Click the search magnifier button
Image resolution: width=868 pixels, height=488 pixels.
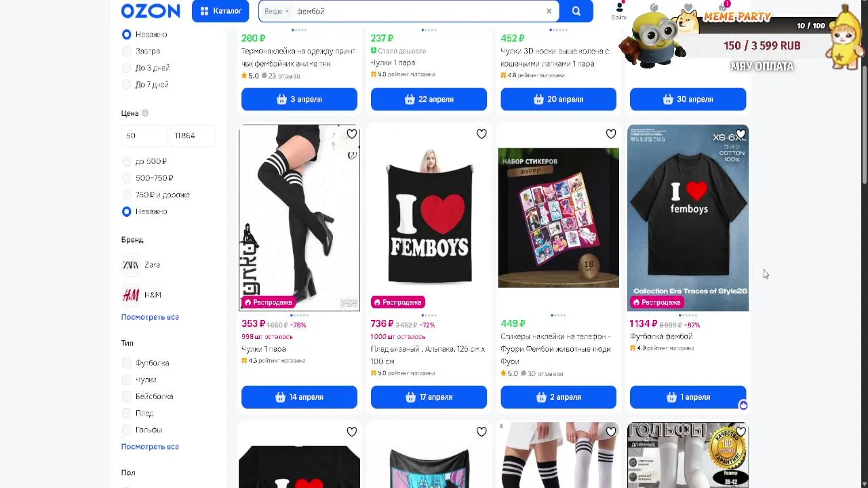[576, 11]
